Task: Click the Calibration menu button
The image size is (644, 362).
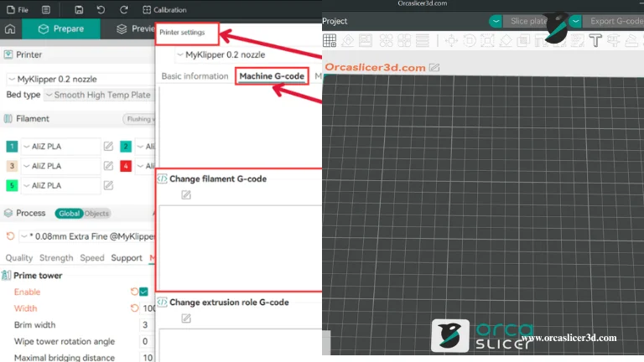Action: (x=164, y=9)
